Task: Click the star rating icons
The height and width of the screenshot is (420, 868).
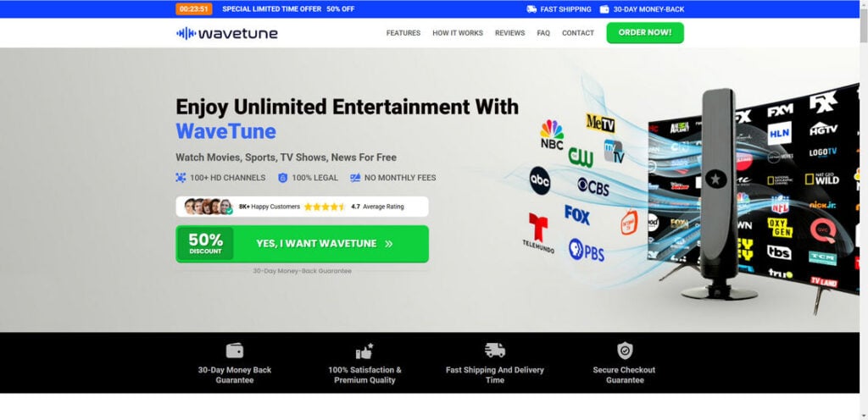Action: click(325, 207)
